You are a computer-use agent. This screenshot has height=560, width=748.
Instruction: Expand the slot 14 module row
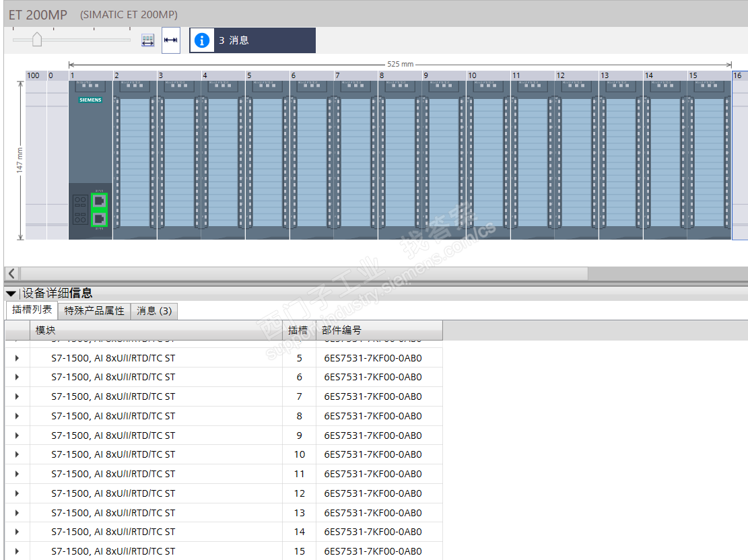pos(18,532)
